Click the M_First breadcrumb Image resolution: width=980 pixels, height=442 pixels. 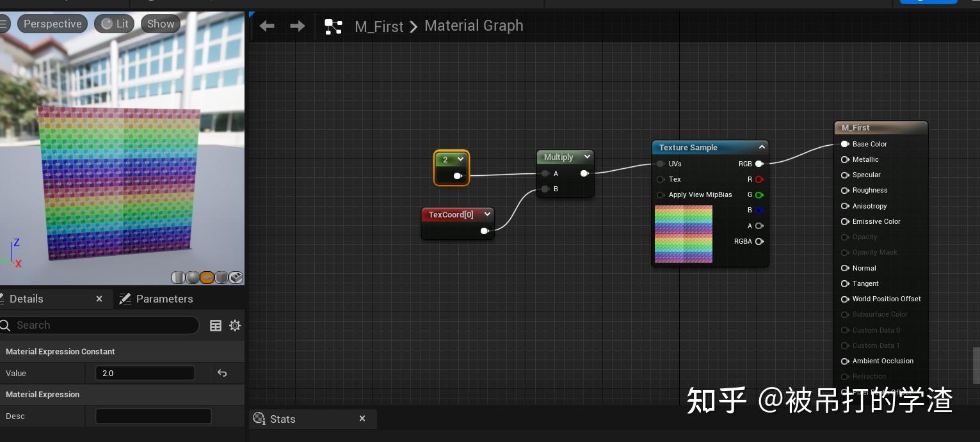[x=379, y=26]
